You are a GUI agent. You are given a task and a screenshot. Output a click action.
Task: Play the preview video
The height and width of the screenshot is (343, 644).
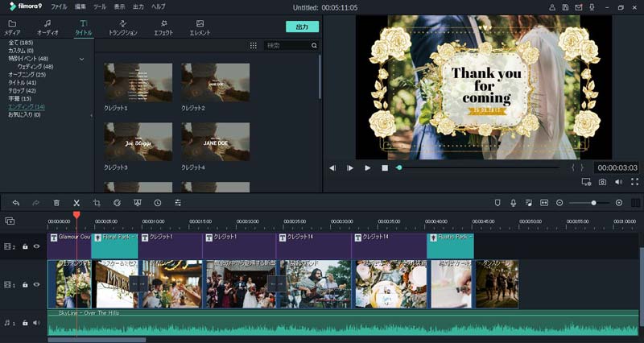pyautogui.click(x=368, y=168)
